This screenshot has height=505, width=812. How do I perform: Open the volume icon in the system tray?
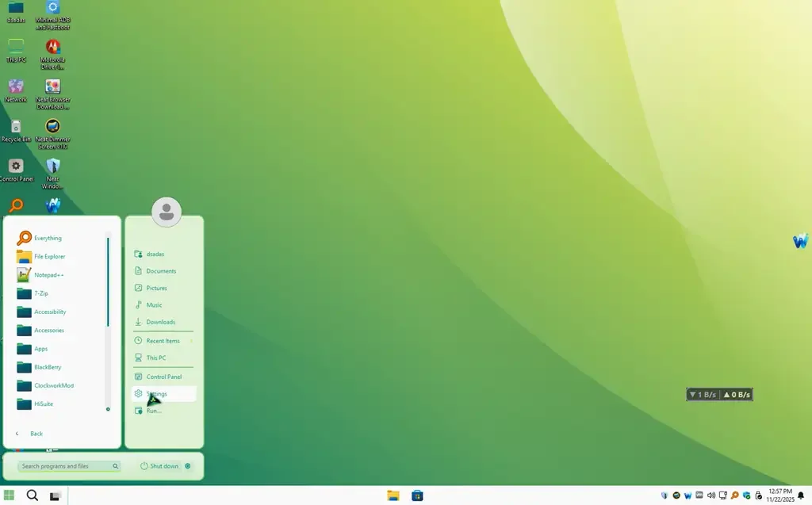click(x=710, y=495)
